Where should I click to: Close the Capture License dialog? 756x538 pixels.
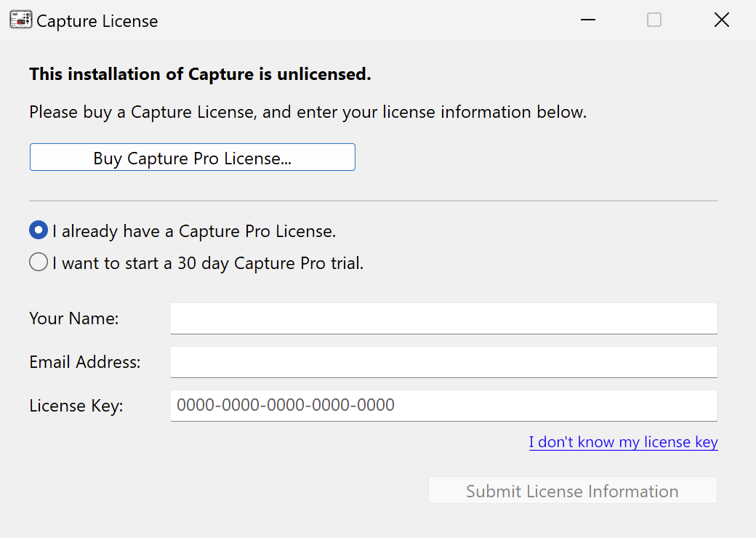721,20
